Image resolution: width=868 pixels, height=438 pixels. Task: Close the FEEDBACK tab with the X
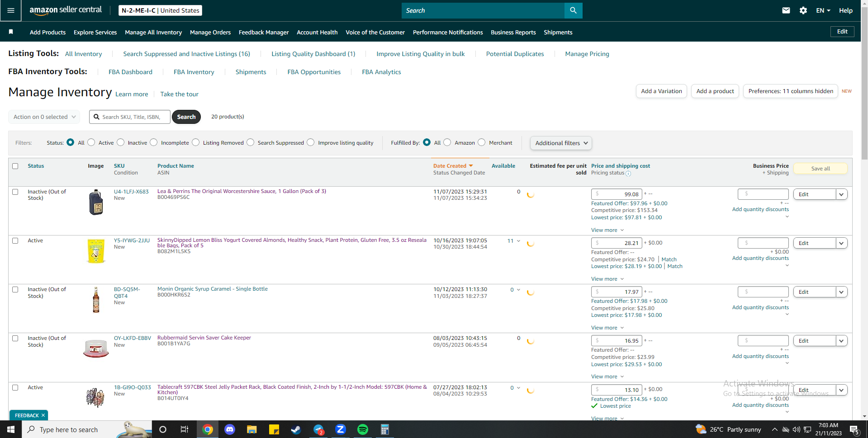coord(43,415)
